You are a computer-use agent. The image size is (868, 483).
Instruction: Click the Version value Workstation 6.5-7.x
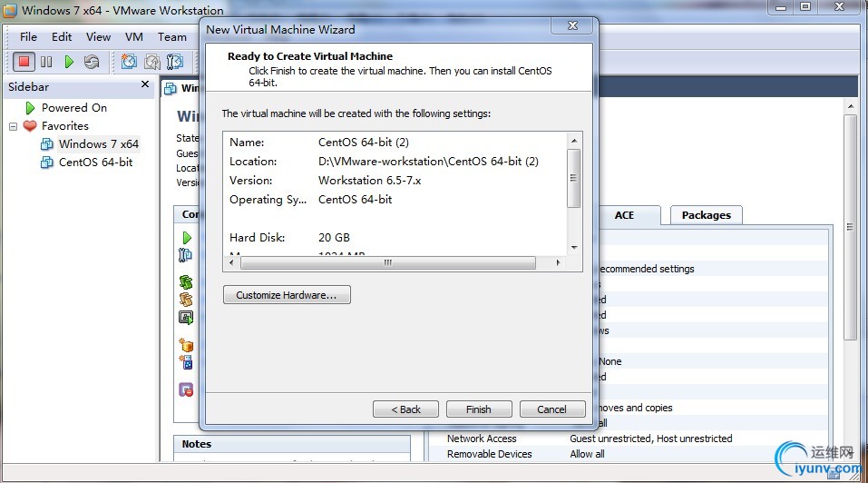(x=370, y=181)
